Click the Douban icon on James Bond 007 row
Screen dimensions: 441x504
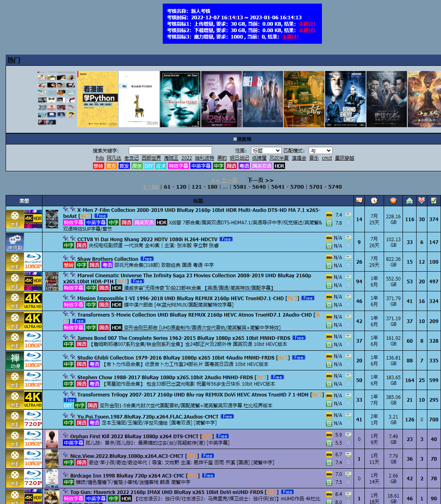329,345
